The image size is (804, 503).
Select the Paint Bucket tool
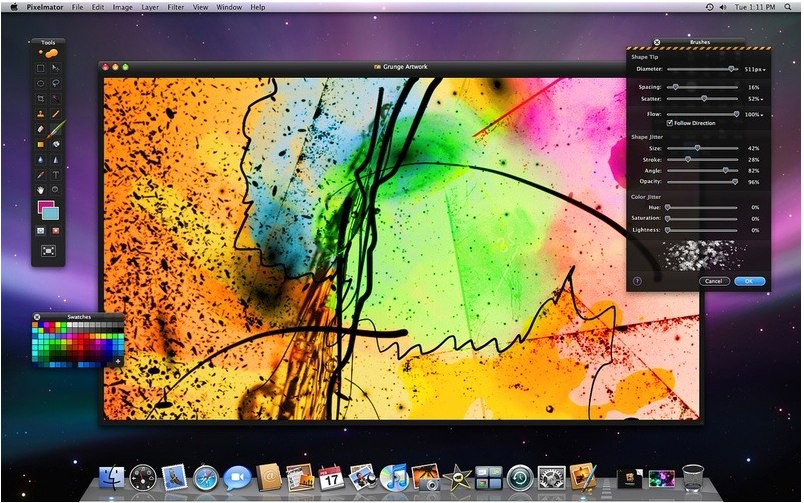56,145
